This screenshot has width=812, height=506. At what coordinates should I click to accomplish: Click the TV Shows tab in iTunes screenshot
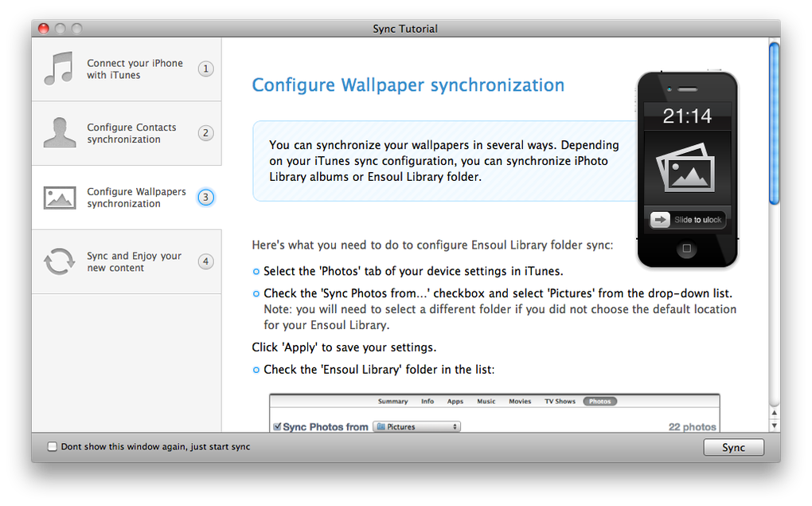pyautogui.click(x=560, y=402)
